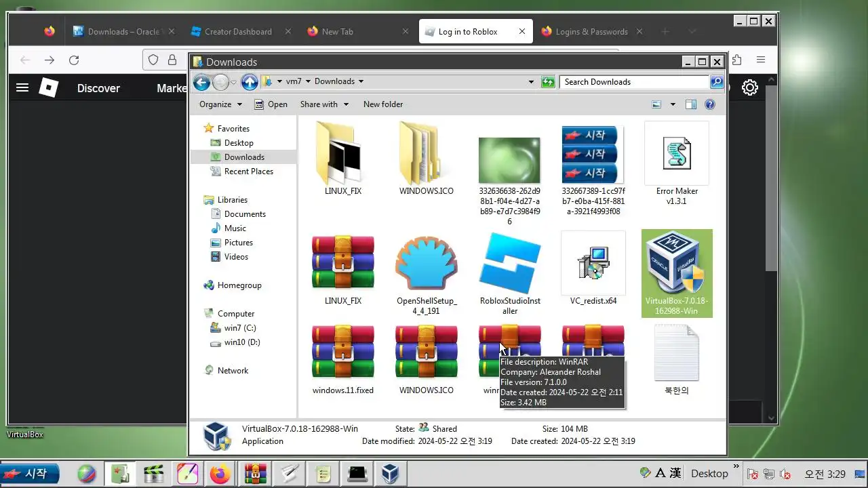Click the Roblox logo in the page header

(49, 88)
